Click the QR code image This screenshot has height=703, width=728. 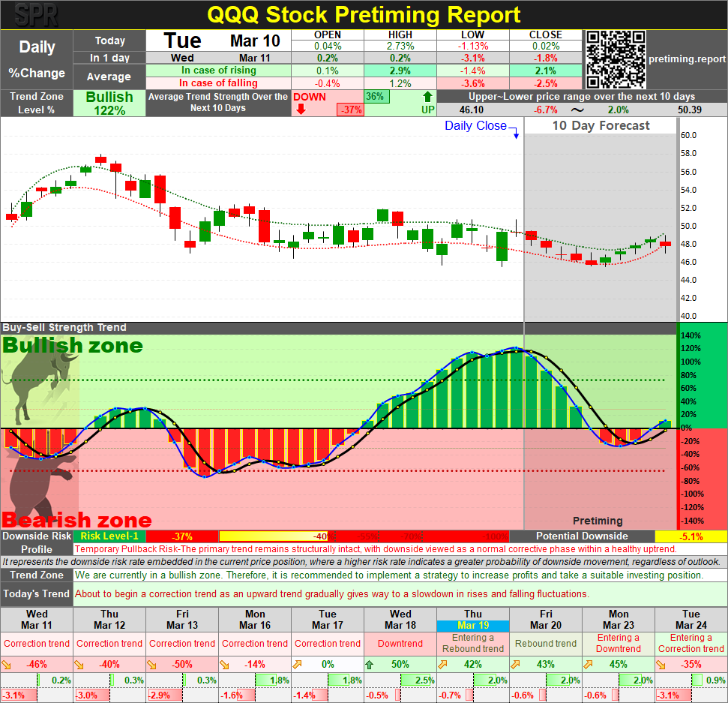[x=616, y=59]
